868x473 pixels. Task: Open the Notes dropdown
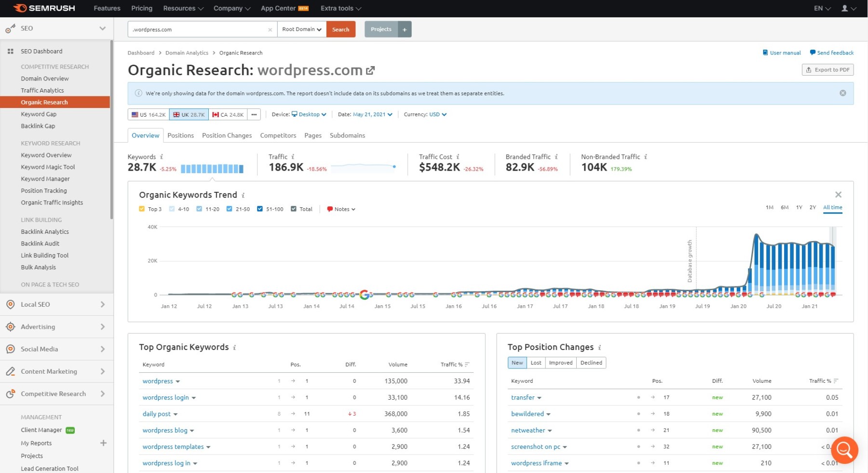[x=341, y=209]
